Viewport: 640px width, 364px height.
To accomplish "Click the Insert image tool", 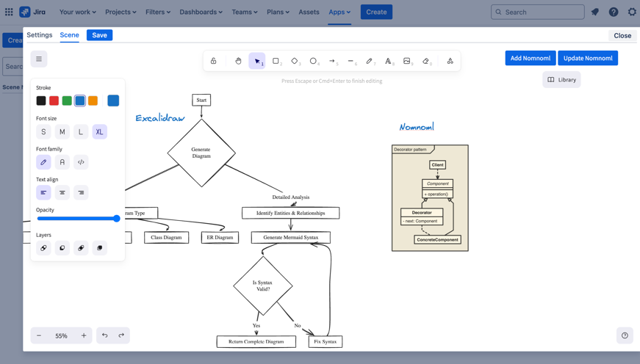I will tap(407, 61).
